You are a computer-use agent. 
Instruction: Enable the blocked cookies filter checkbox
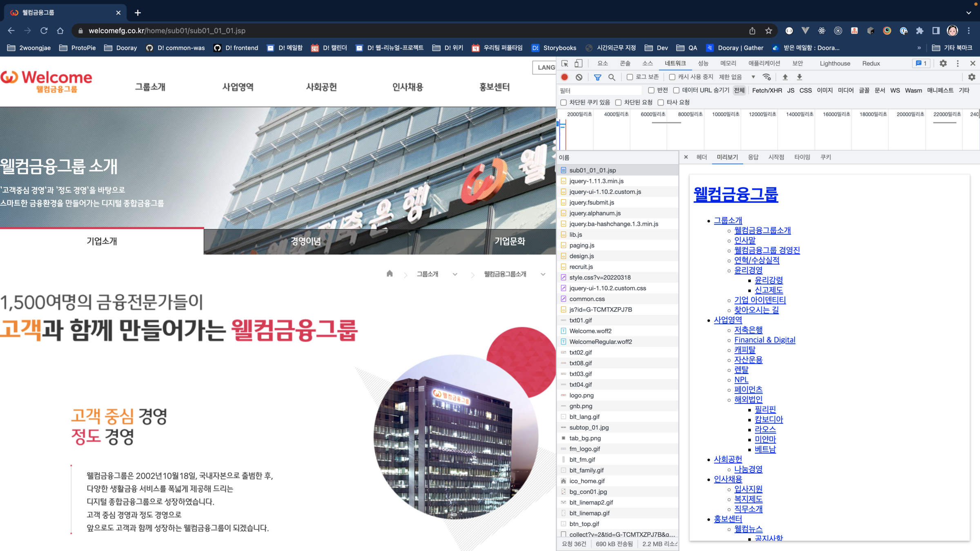pyautogui.click(x=563, y=102)
